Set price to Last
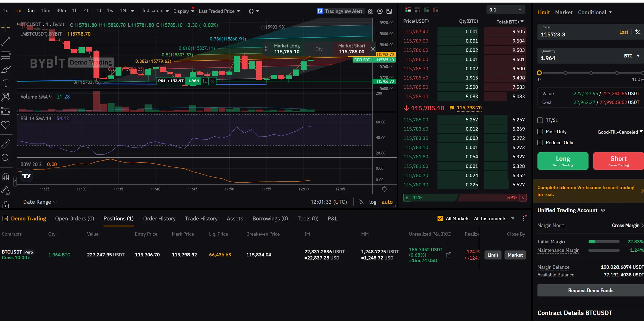The height and width of the screenshot is (321, 644). pos(624,32)
